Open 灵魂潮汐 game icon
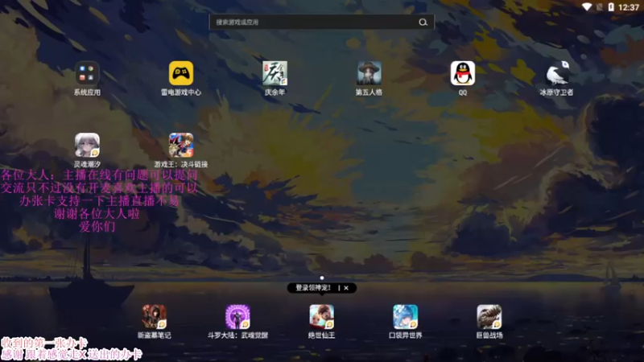Screen dimensions: 644x362 coord(87,146)
